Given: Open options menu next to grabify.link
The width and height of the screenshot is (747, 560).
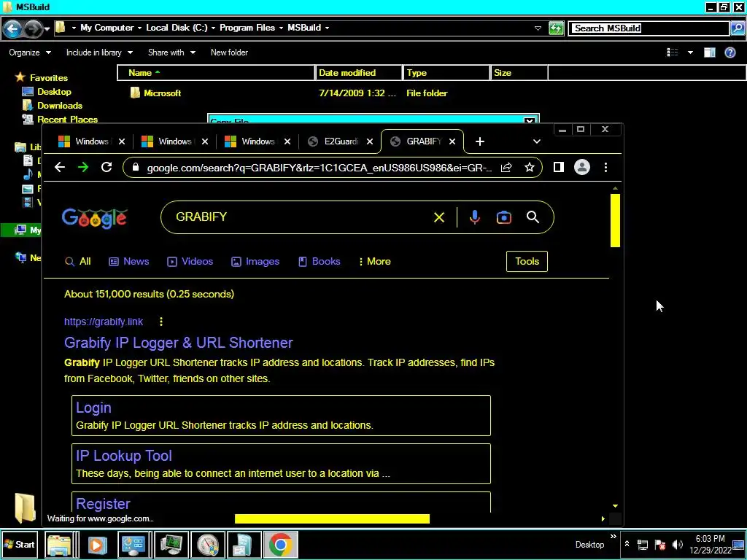Looking at the screenshot, I should coord(161,322).
